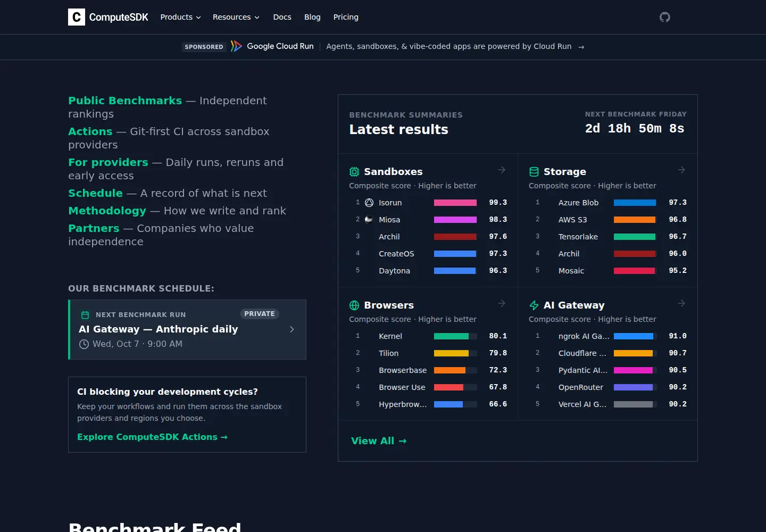This screenshot has width=766, height=532.
Task: Open AI Gateway details arrow
Action: [x=681, y=303]
